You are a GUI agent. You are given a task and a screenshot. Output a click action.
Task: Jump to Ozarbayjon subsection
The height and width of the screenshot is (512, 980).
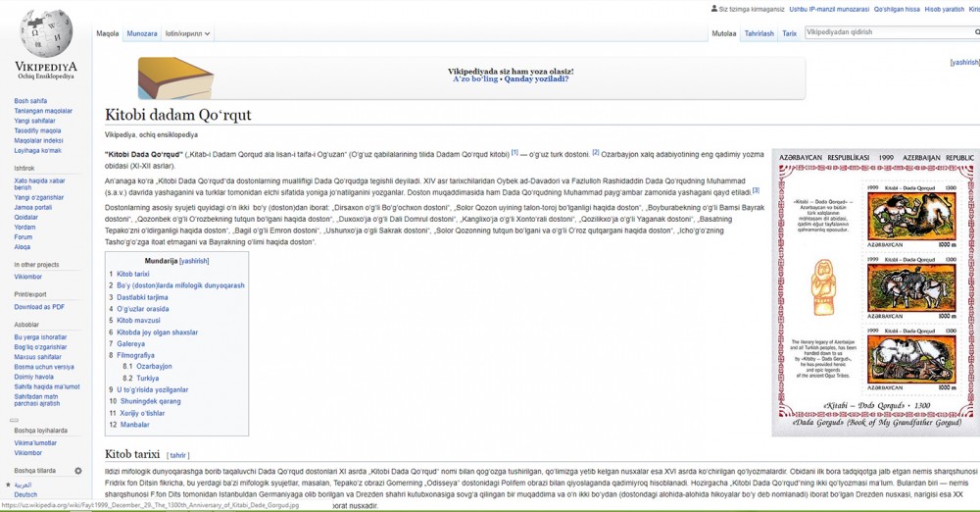click(x=154, y=366)
